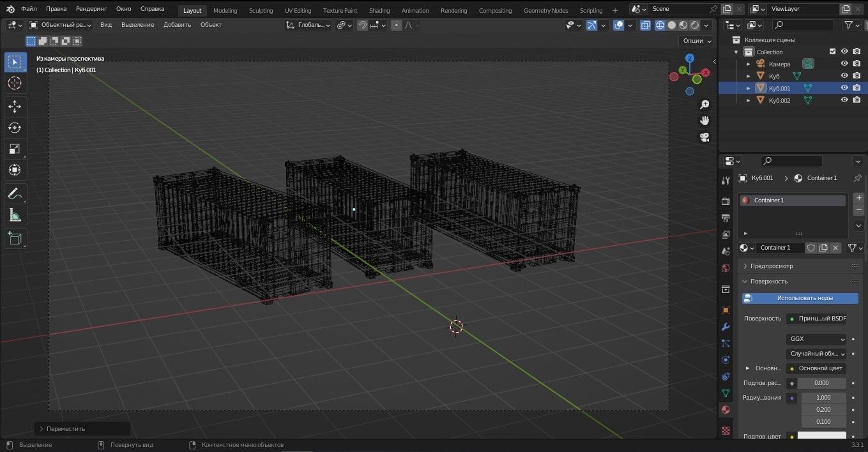Unlink the Container 1 material with X
The image size is (868, 452).
pyautogui.click(x=836, y=248)
